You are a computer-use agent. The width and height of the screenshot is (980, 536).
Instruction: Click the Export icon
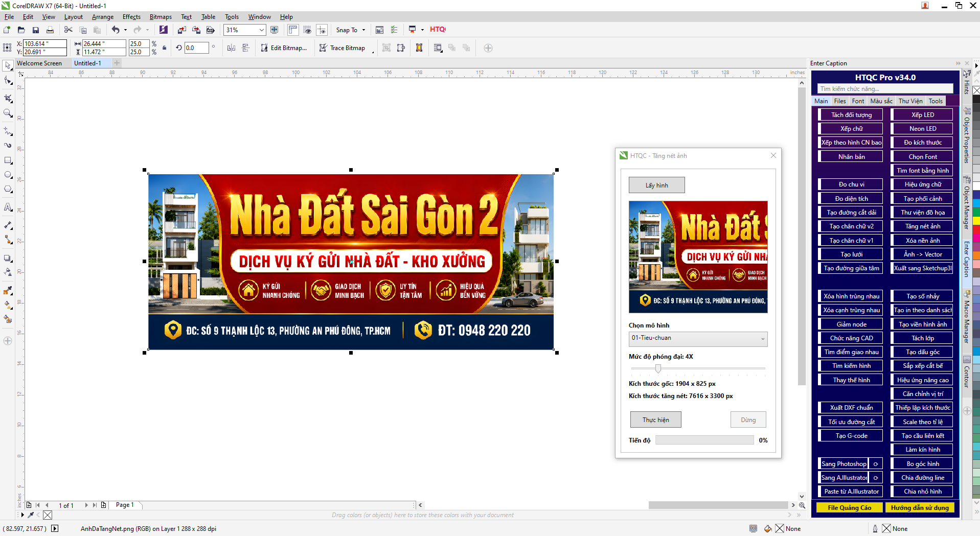pyautogui.click(x=196, y=30)
